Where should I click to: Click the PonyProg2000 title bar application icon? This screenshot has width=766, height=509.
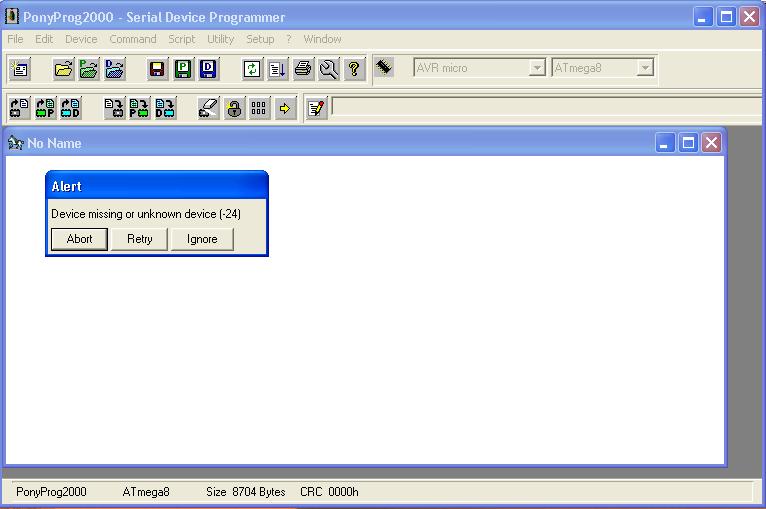coord(12,16)
